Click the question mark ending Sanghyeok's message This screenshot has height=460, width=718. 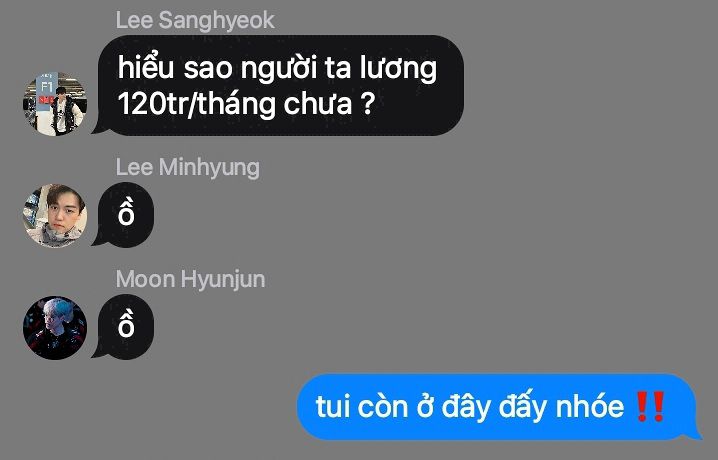pos(367,103)
